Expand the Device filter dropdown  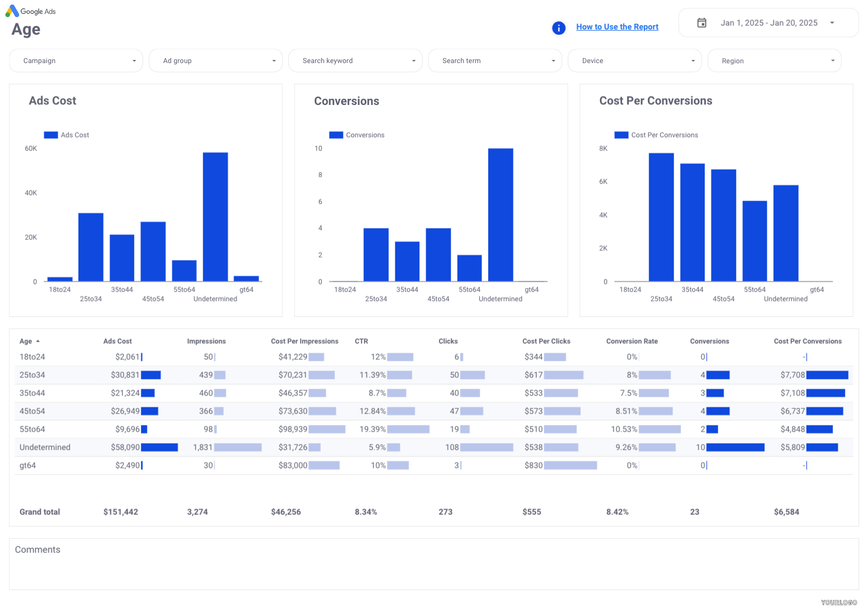[x=634, y=60]
